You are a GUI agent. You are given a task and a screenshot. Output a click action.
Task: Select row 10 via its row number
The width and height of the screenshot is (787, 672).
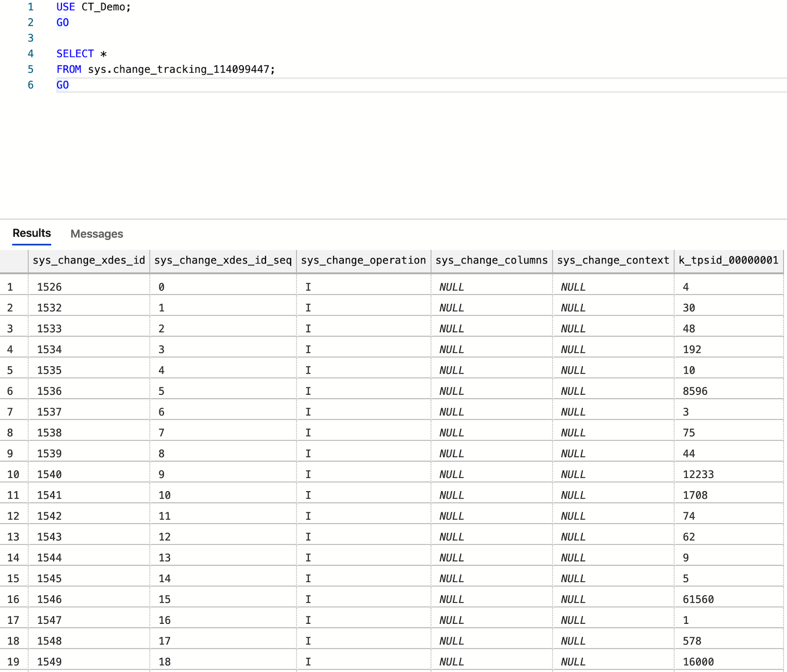click(x=13, y=474)
